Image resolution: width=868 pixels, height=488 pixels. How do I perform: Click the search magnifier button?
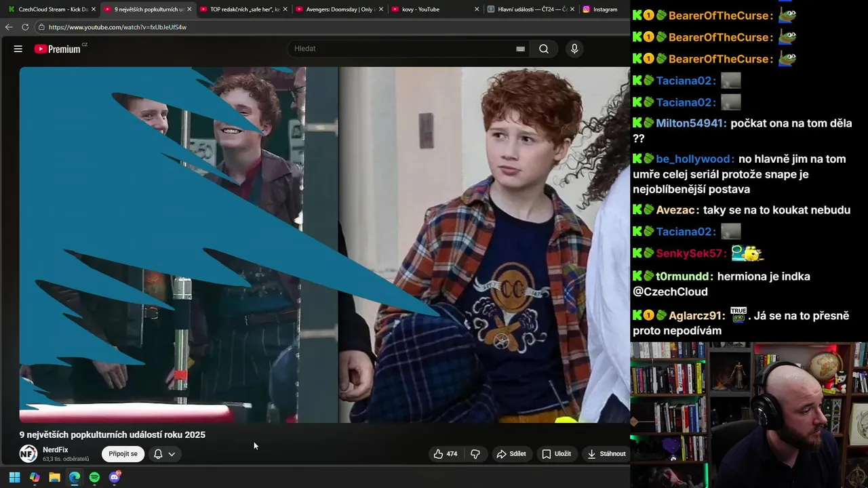(x=544, y=49)
